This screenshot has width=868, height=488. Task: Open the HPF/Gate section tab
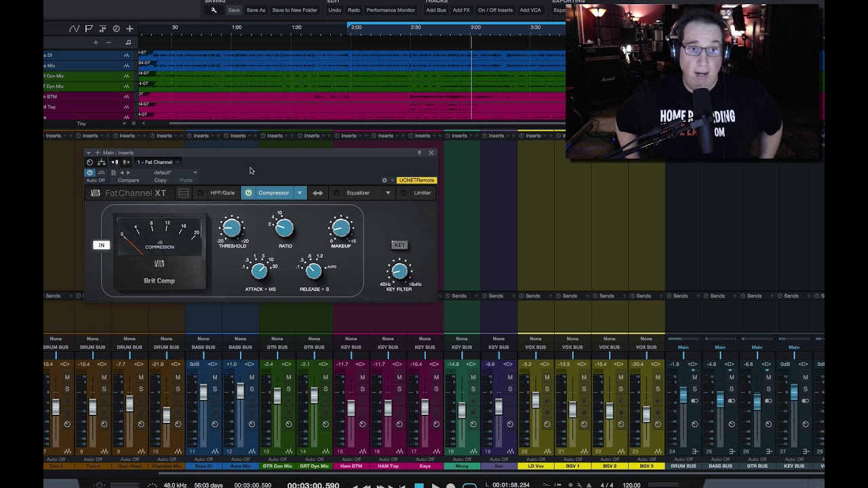coord(222,193)
